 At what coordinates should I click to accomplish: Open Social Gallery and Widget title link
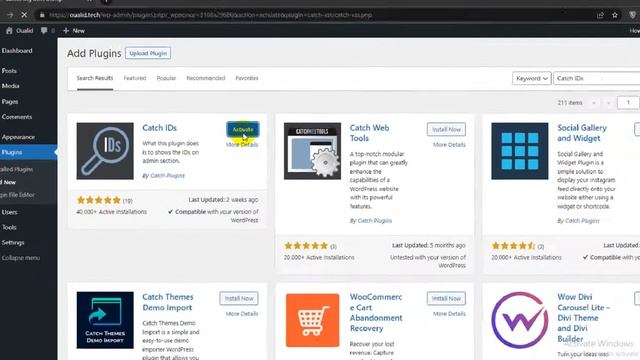(582, 133)
